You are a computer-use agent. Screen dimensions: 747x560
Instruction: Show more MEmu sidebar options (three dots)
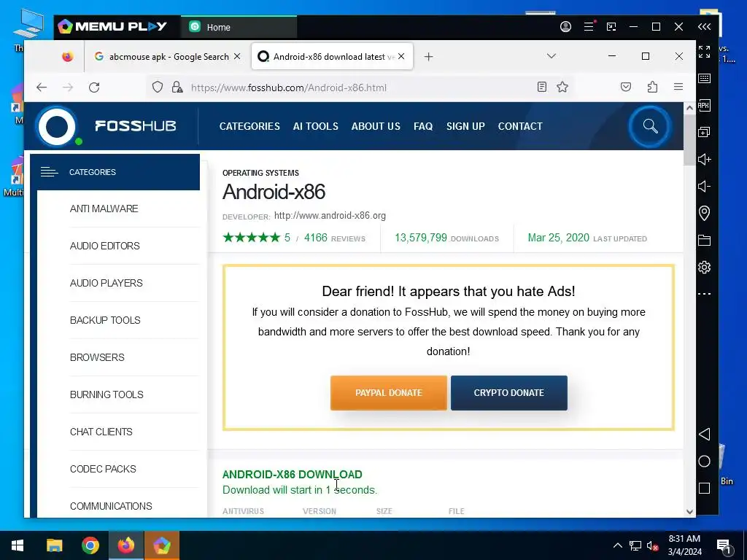704,294
